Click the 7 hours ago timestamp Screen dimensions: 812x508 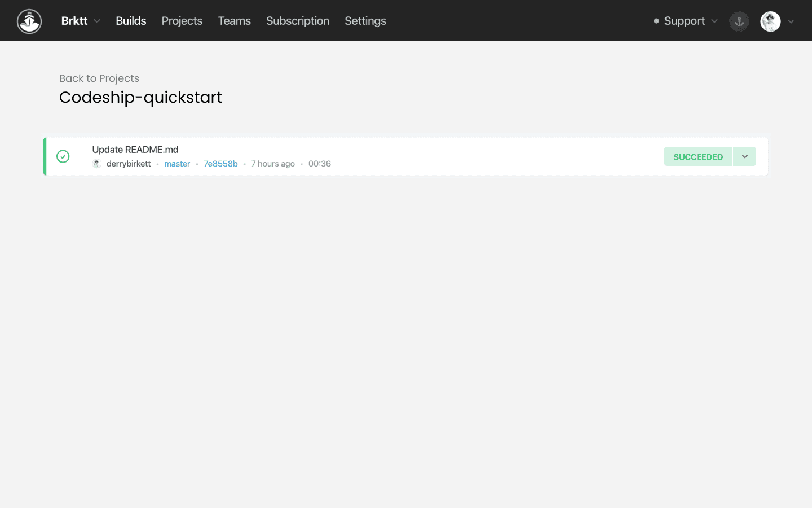coord(273,164)
